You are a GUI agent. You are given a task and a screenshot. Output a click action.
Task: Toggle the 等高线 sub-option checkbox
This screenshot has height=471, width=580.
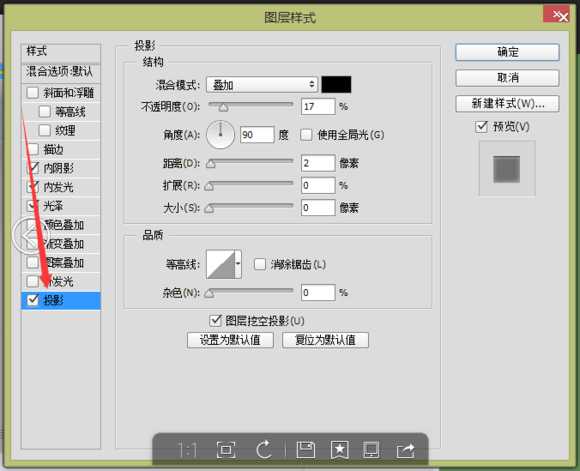[x=45, y=111]
